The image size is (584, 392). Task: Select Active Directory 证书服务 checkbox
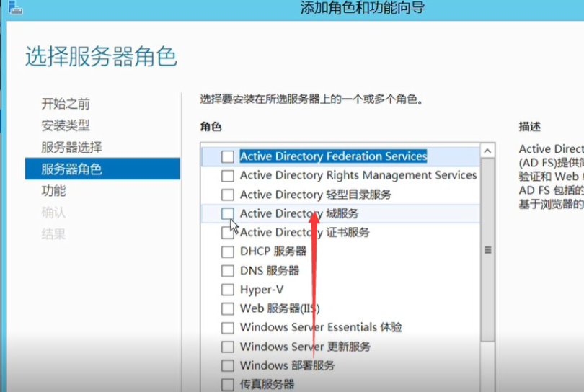point(228,233)
